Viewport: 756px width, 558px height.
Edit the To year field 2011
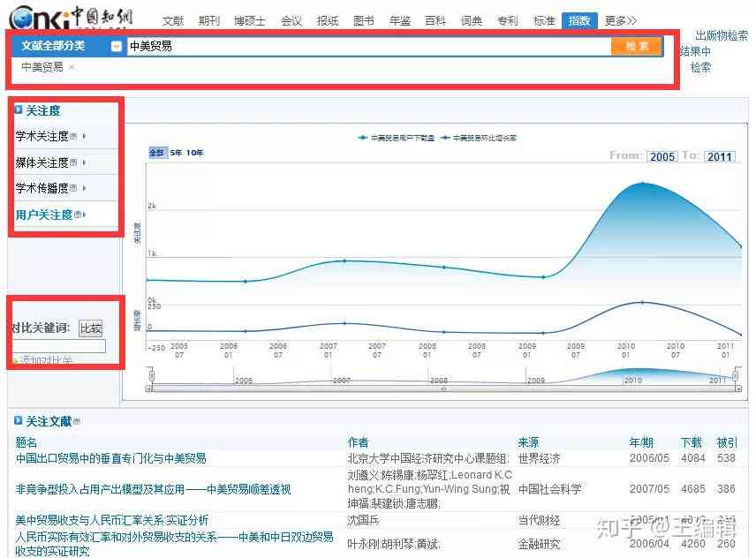pos(720,156)
